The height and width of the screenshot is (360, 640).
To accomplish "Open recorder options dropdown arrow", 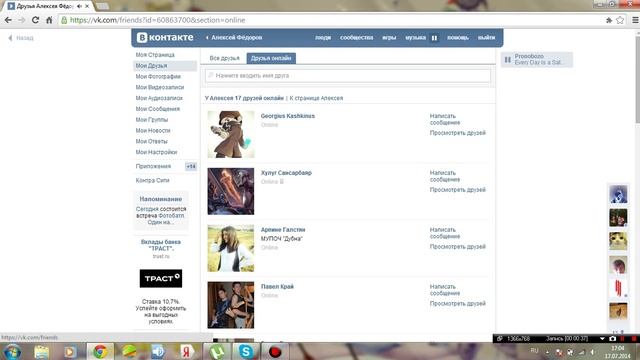I will point(602,339).
